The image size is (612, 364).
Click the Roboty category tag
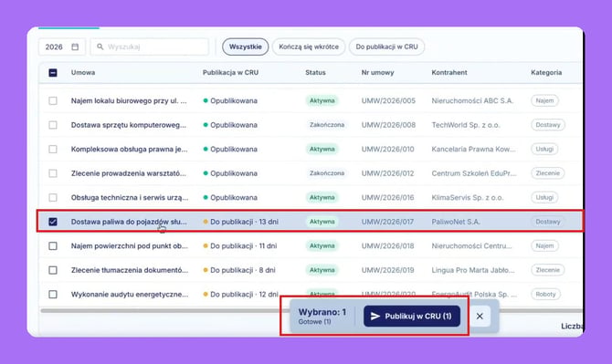click(545, 295)
